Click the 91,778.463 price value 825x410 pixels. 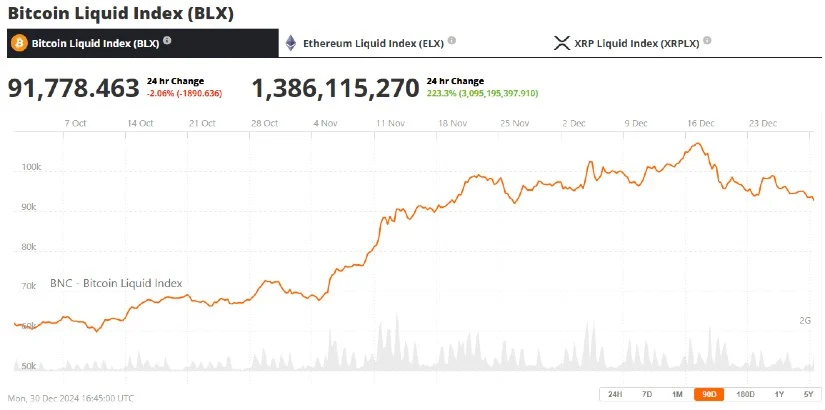[74, 88]
